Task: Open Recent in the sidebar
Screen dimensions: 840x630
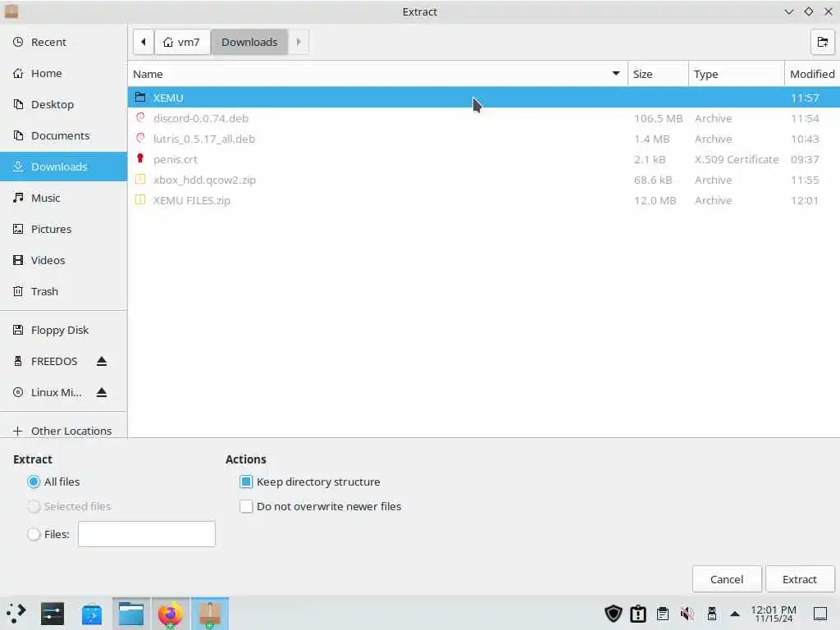Action: 63,42
